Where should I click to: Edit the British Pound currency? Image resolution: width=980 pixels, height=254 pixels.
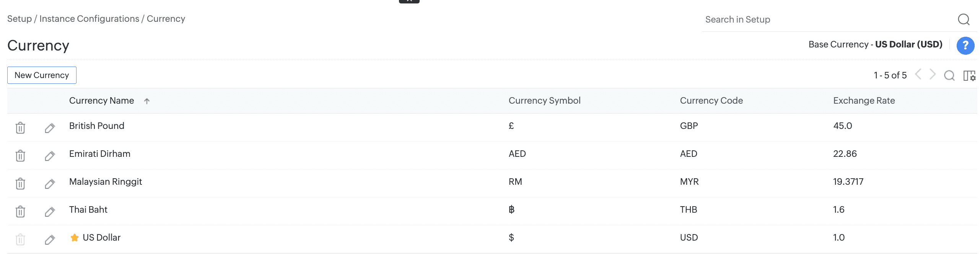50,128
